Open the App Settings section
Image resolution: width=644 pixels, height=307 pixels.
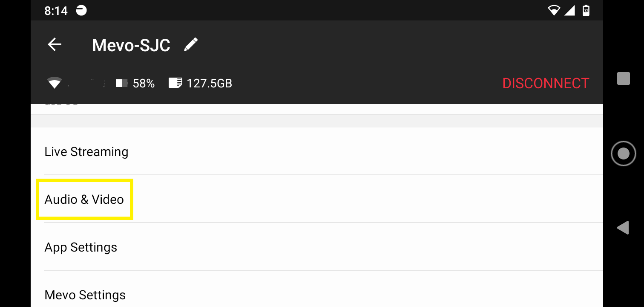pyautogui.click(x=80, y=247)
